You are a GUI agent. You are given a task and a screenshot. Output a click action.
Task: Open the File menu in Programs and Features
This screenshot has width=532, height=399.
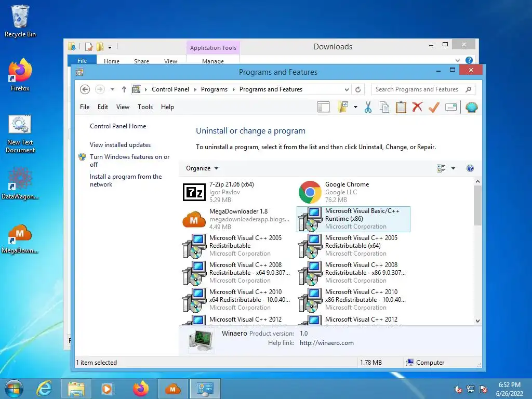pyautogui.click(x=85, y=107)
